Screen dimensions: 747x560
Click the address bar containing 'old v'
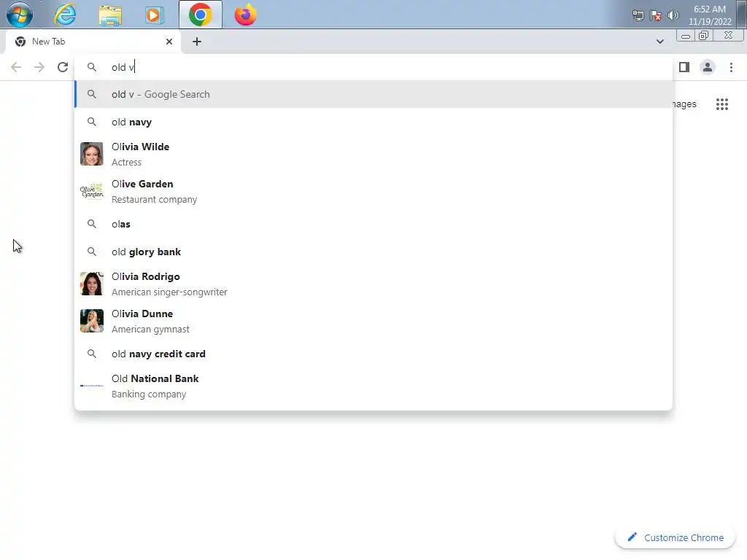373,67
